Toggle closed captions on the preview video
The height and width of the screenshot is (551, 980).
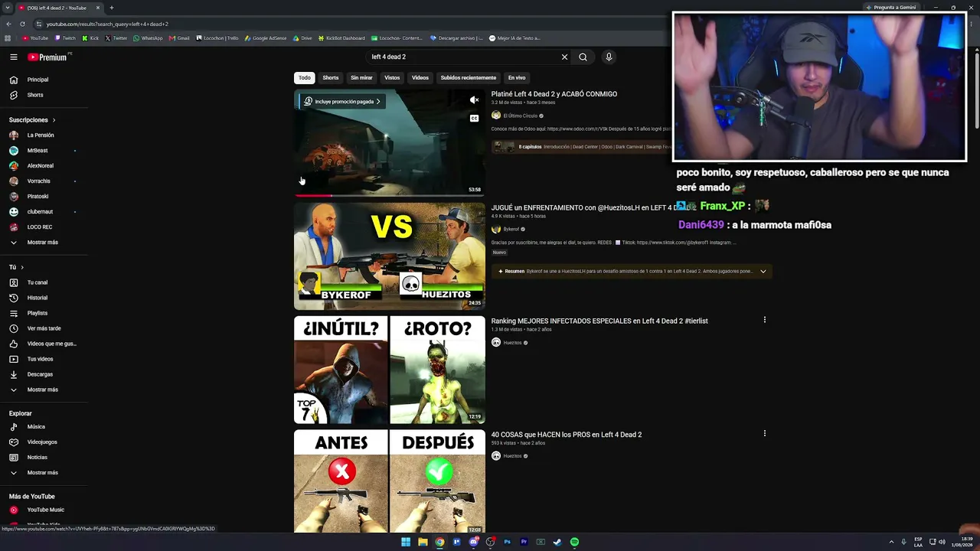click(474, 118)
